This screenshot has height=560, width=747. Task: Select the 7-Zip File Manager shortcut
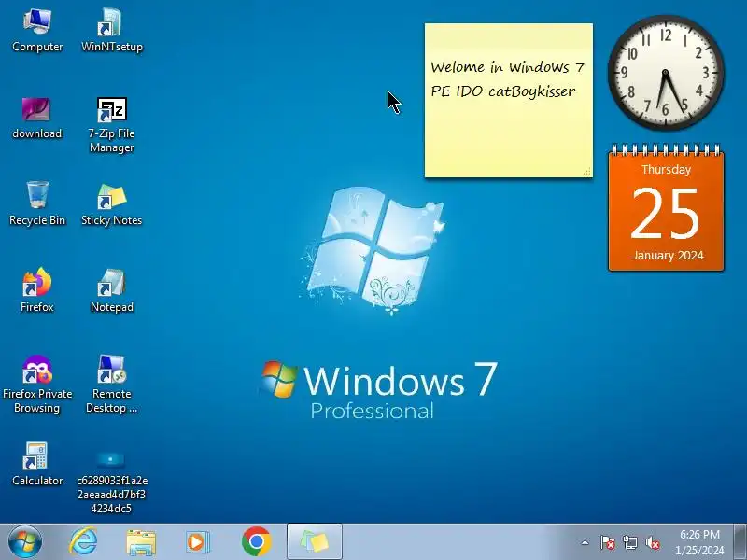tap(111, 125)
